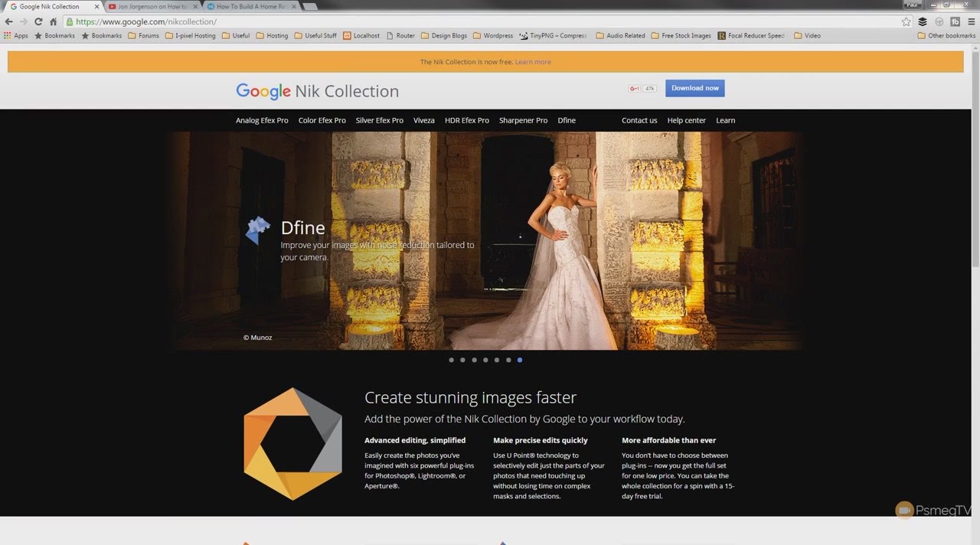Open a new tab with the small tab button
This screenshot has height=545, width=980.
(310, 6)
